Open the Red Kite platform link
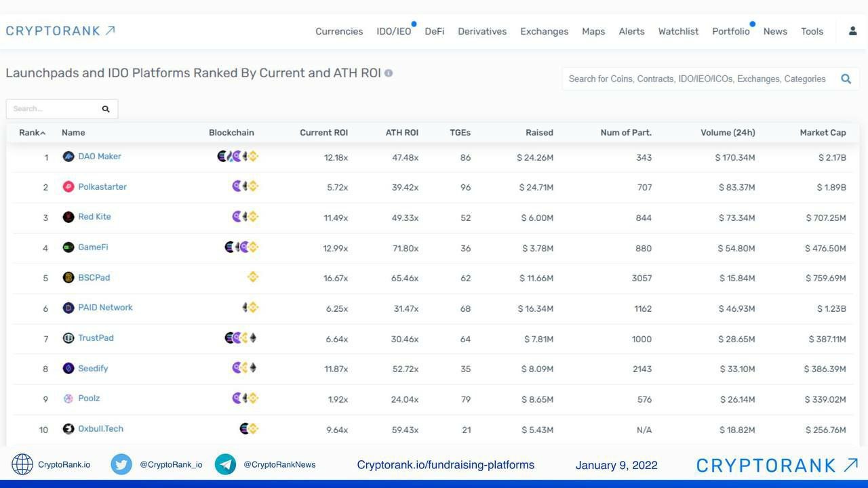The width and height of the screenshot is (868, 488). (x=94, y=217)
